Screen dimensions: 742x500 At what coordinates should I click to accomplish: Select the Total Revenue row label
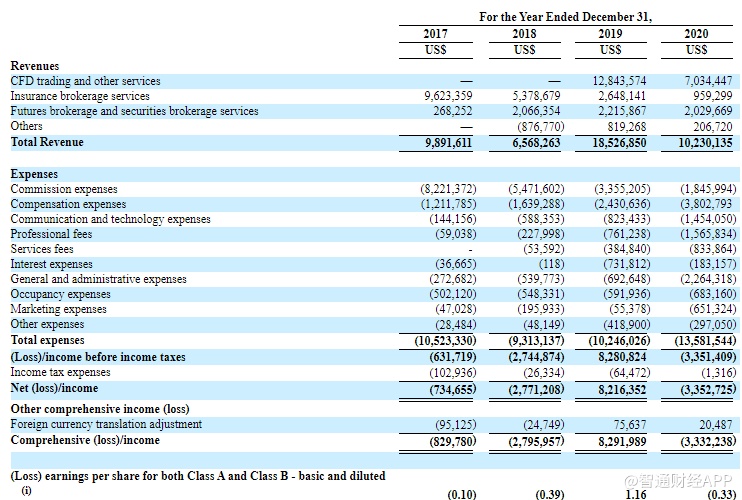[47, 142]
